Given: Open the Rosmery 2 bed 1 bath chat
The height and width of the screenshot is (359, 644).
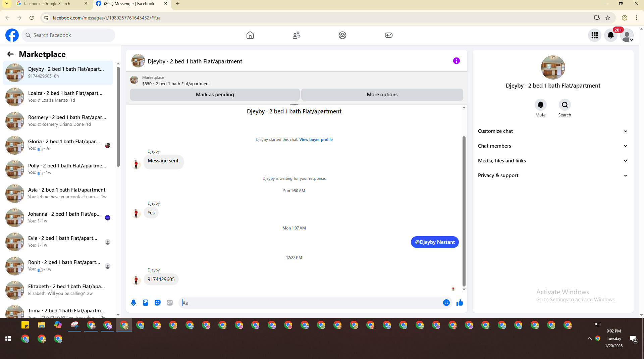Looking at the screenshot, I should click(58, 121).
